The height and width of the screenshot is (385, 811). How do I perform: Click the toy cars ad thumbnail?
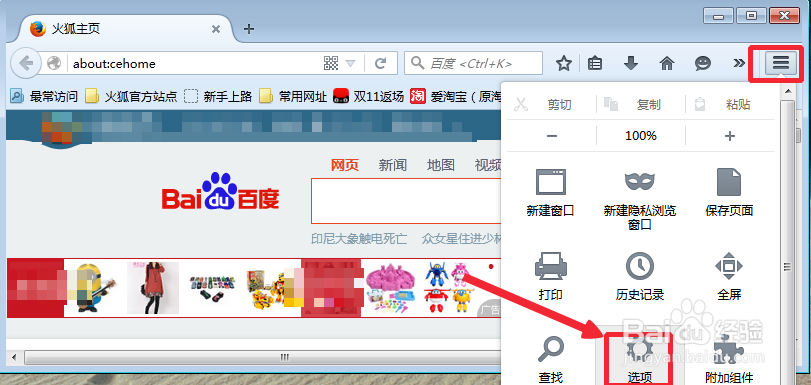point(212,289)
